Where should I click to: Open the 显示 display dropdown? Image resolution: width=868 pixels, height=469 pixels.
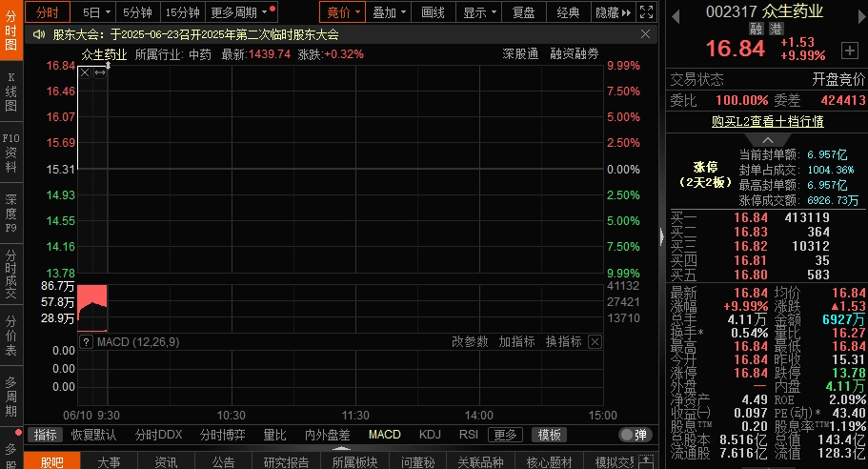click(x=479, y=12)
